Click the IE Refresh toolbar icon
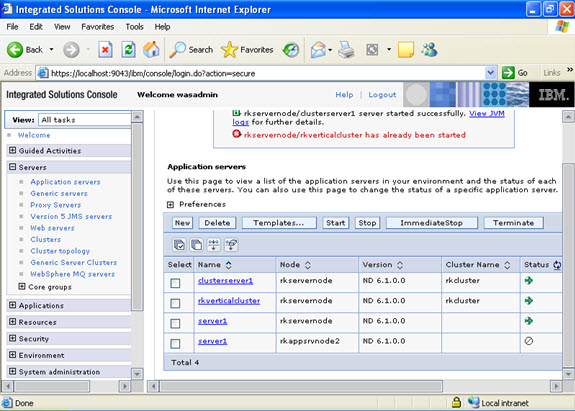The image size is (575, 411). (x=128, y=49)
